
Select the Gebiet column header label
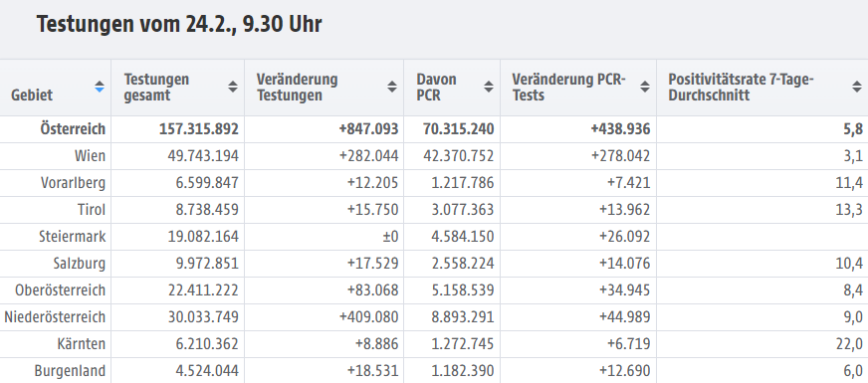point(32,96)
